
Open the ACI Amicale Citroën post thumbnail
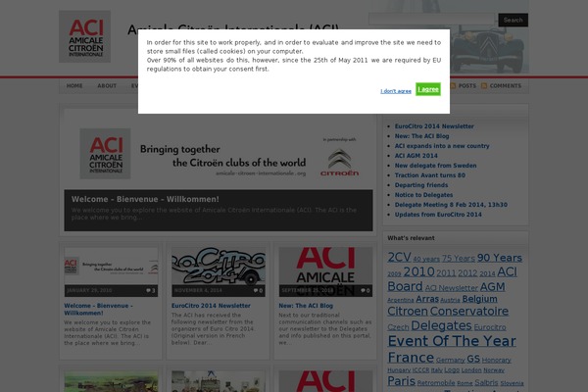[x=325, y=271]
